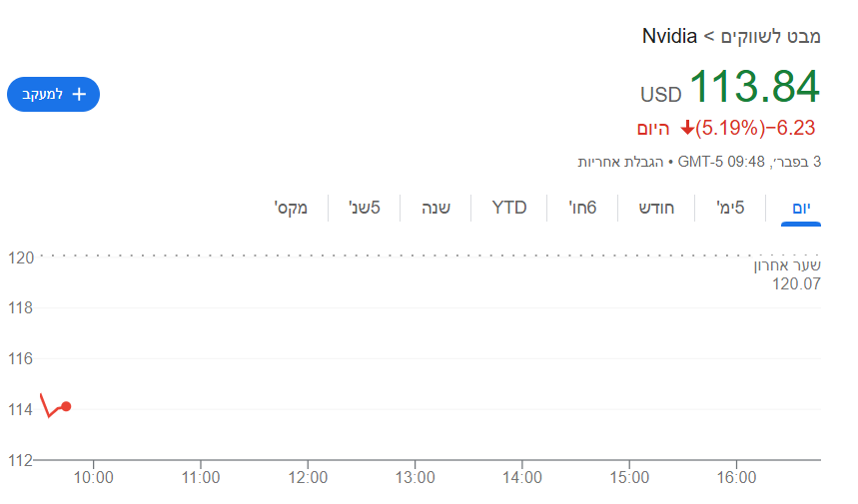
Task: Open the מקס' (max) range tab
Action: (x=291, y=208)
